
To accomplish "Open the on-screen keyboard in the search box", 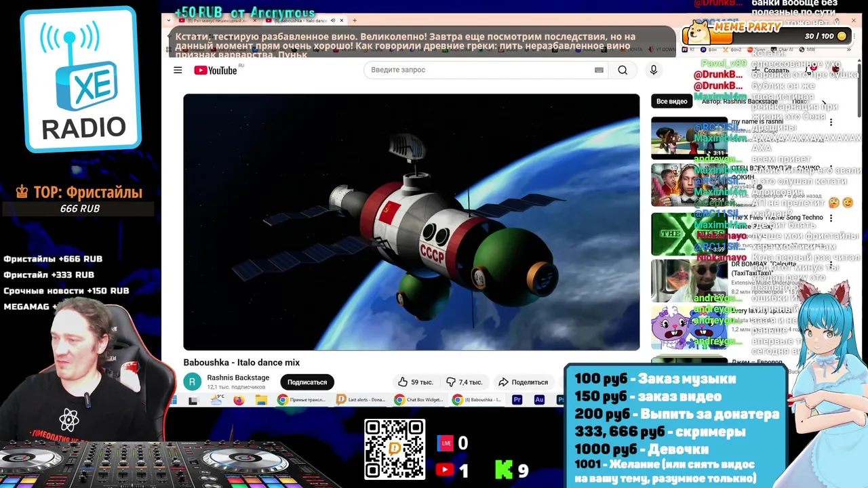I will (599, 70).
